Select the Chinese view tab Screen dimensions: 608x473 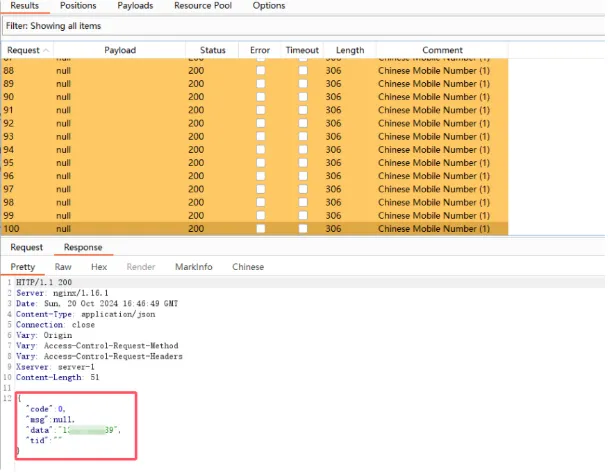click(248, 267)
